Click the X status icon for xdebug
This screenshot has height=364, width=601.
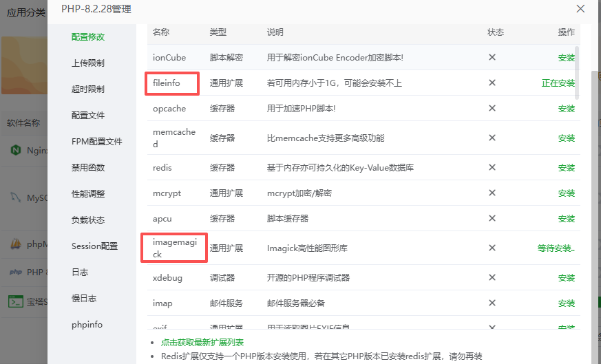[492, 278]
